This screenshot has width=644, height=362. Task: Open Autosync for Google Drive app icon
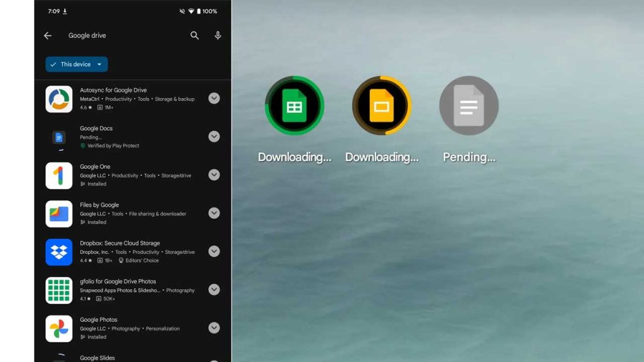58,99
